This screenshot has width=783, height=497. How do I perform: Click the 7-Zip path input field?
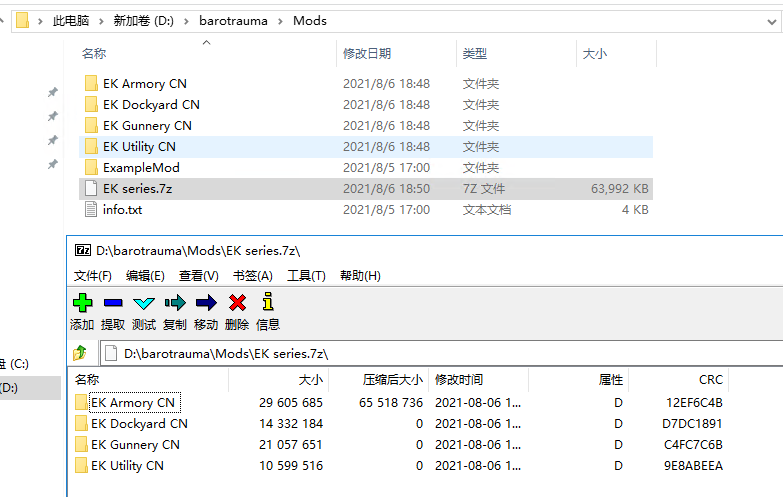[442, 353]
